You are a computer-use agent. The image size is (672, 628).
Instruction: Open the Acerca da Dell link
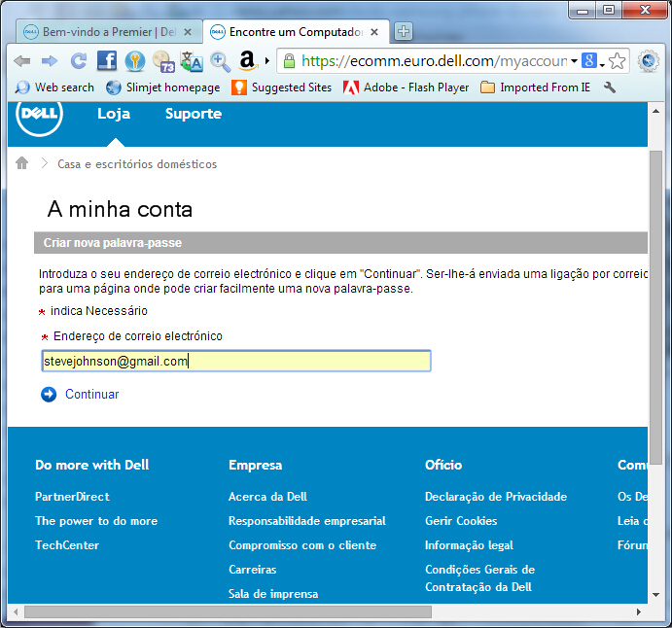[267, 497]
